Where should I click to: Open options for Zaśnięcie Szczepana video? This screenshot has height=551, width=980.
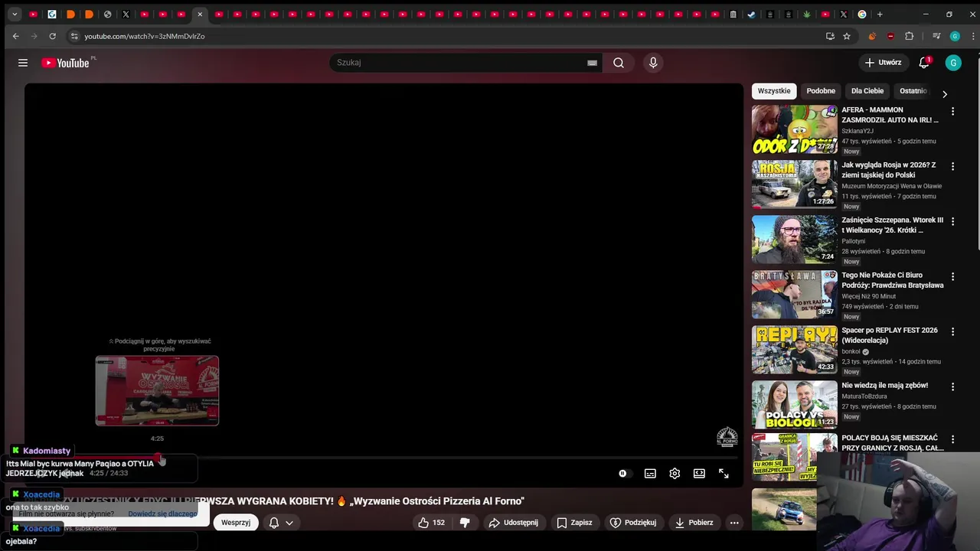952,222
